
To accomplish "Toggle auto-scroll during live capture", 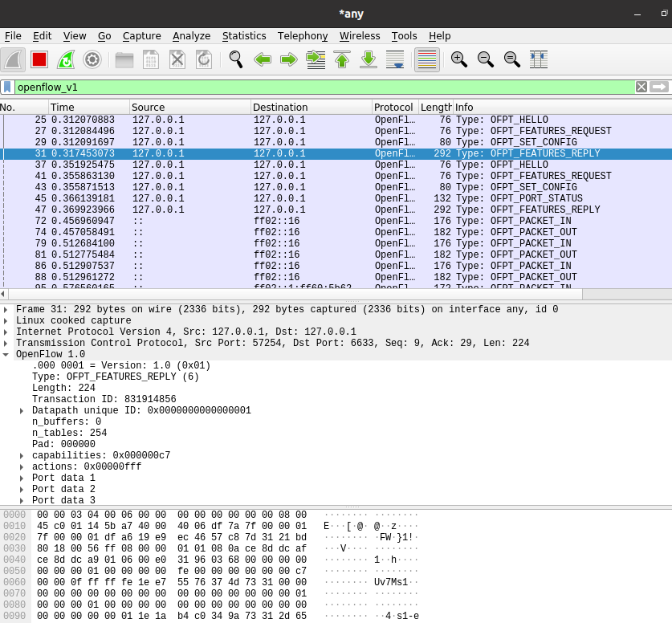I will pos(395,59).
